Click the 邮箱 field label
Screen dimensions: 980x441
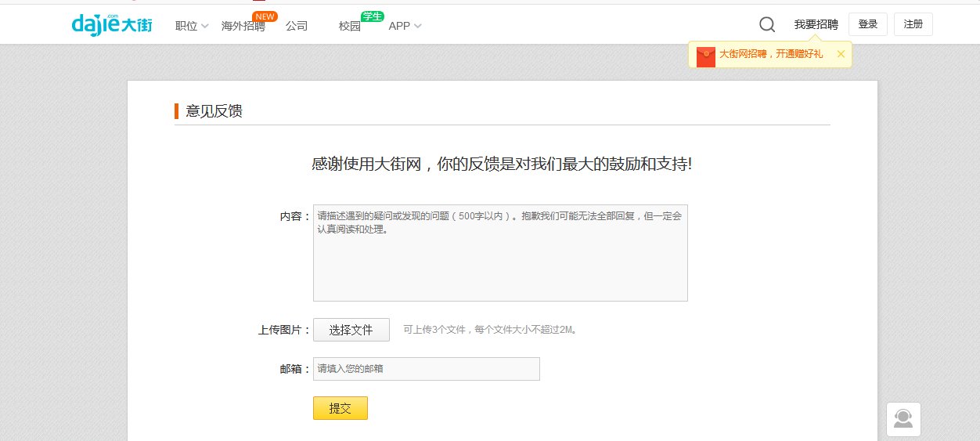coord(295,369)
